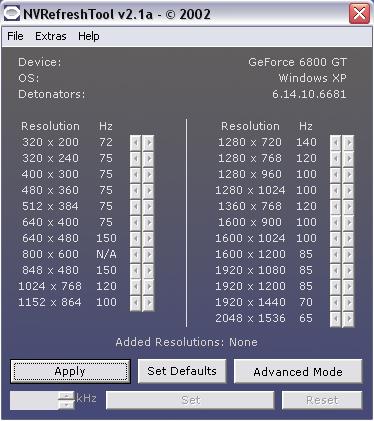Increase Hz for 1152 x 864
Image resolution: width=374 pixels, height=421 pixels.
(148, 303)
